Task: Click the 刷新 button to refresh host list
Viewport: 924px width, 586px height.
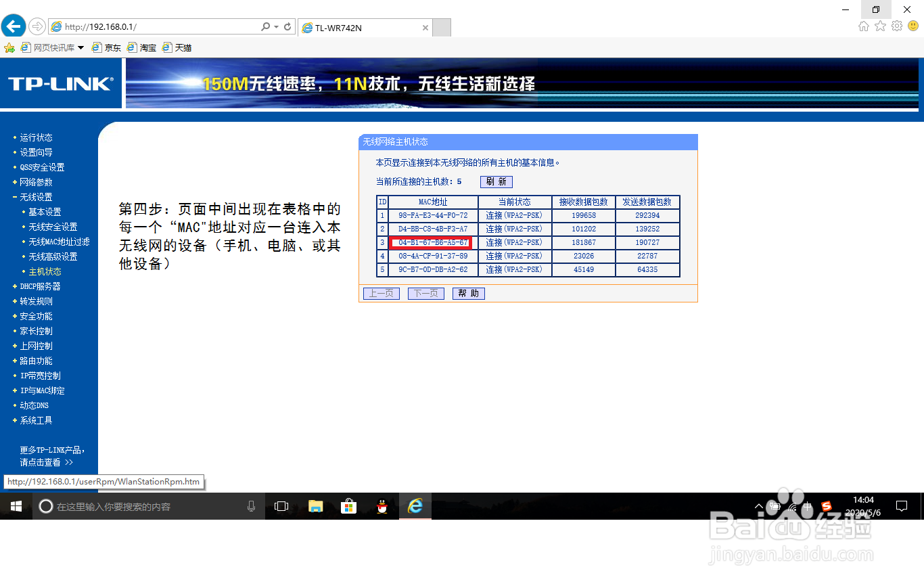Action: coord(496,181)
